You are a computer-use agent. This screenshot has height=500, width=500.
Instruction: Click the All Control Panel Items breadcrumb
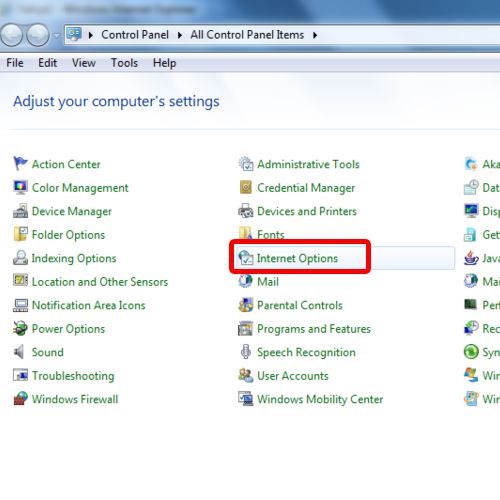(247, 35)
